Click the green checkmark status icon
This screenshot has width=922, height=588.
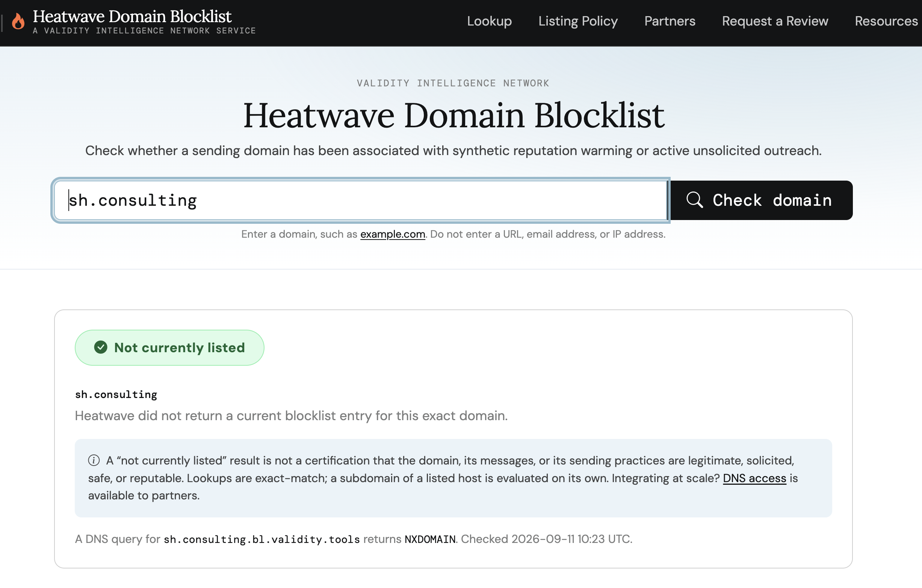pos(101,347)
